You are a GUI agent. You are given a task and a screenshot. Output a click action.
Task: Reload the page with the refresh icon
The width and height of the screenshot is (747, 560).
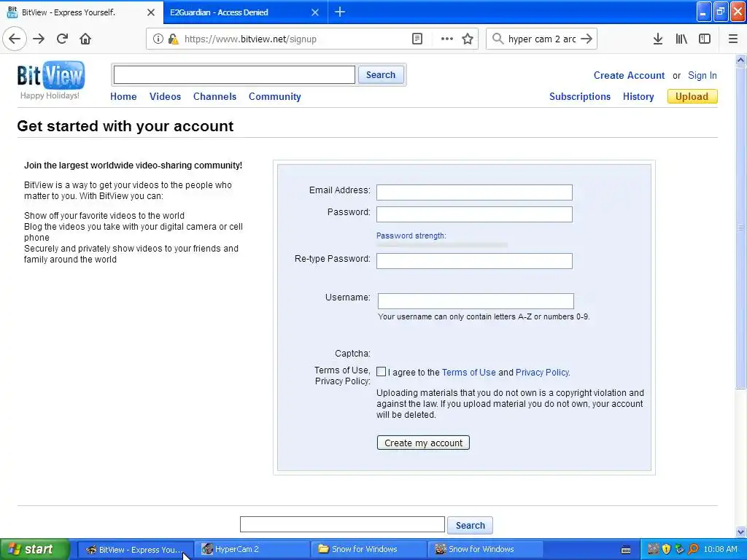(62, 39)
